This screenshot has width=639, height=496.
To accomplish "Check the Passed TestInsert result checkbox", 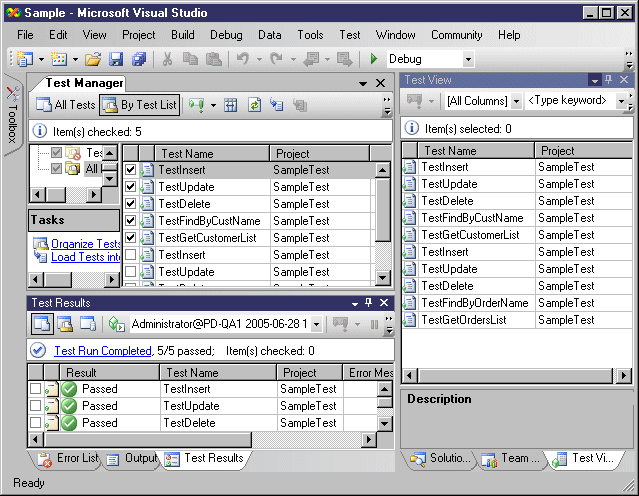I will (36, 389).
